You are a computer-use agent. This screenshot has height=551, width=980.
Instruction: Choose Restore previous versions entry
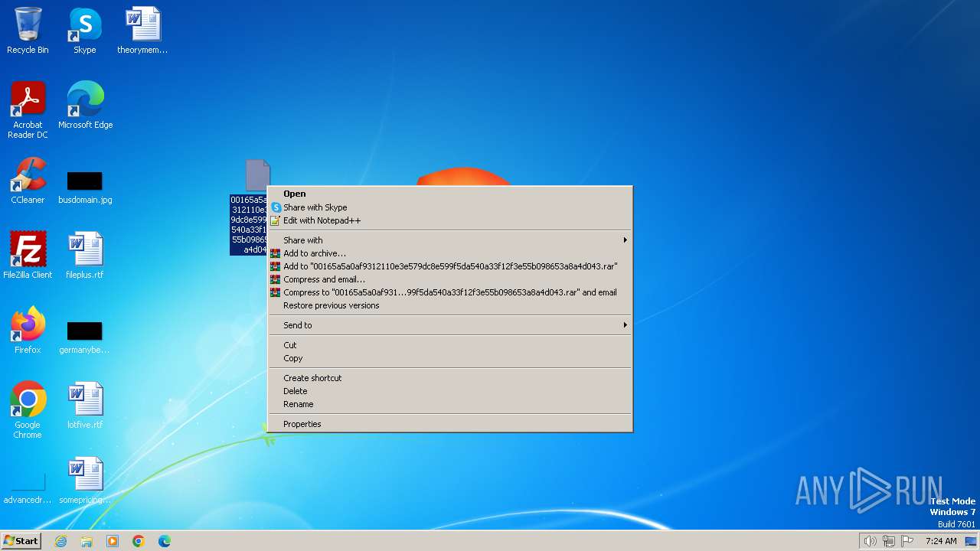(450, 305)
